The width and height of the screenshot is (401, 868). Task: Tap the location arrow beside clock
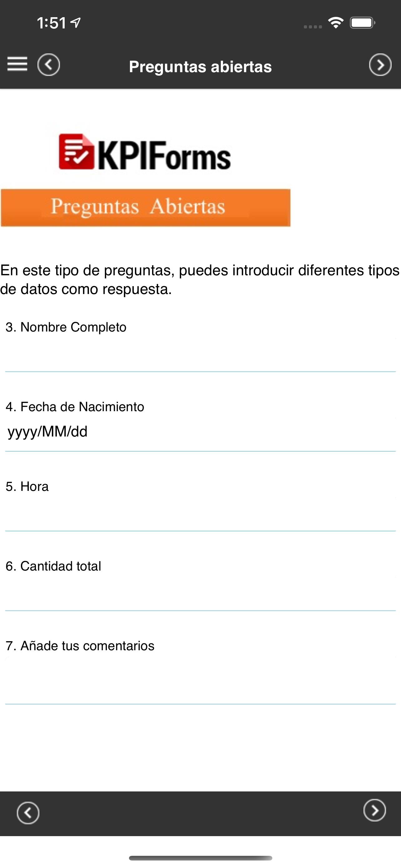click(x=75, y=22)
